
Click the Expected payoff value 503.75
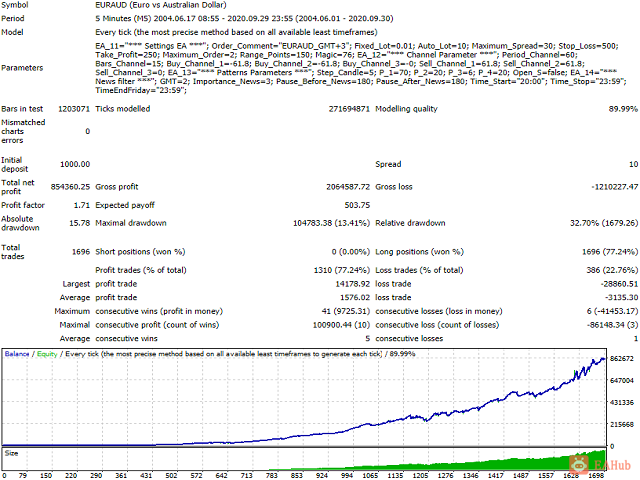click(357, 205)
